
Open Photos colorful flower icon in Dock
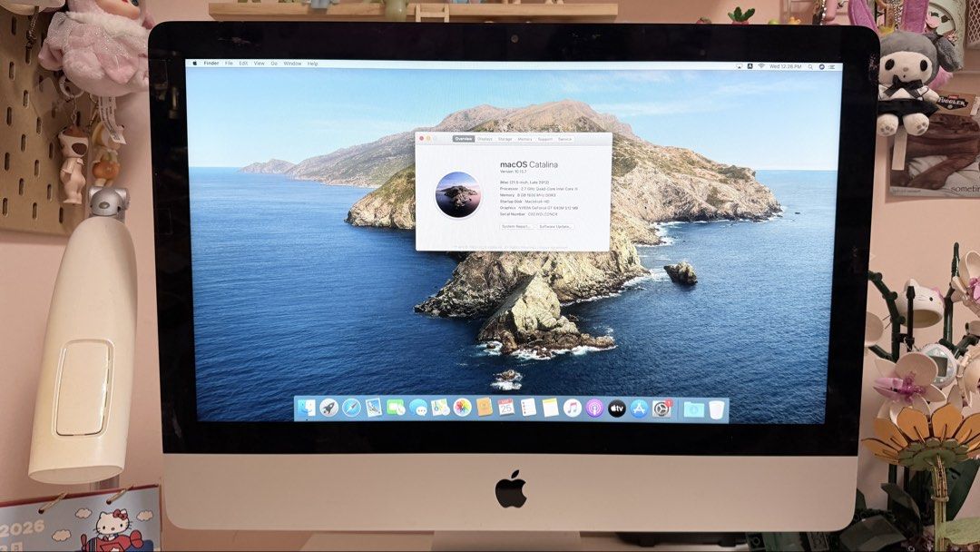(463, 409)
